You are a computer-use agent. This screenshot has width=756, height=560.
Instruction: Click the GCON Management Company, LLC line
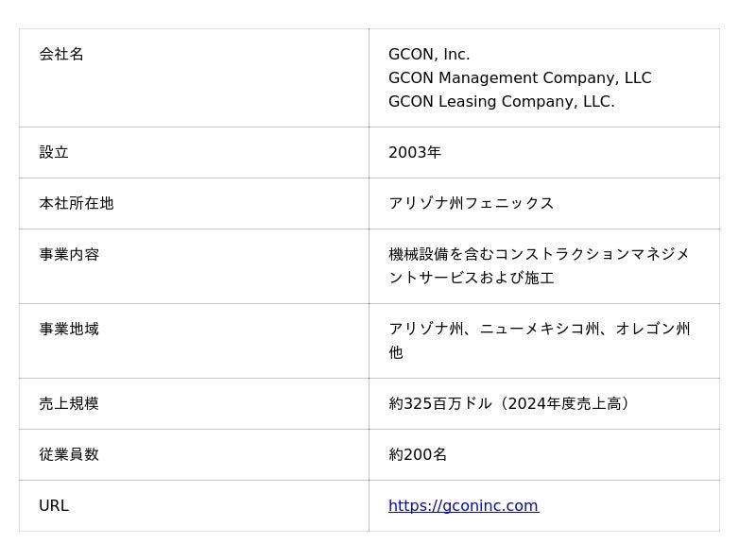pos(520,78)
